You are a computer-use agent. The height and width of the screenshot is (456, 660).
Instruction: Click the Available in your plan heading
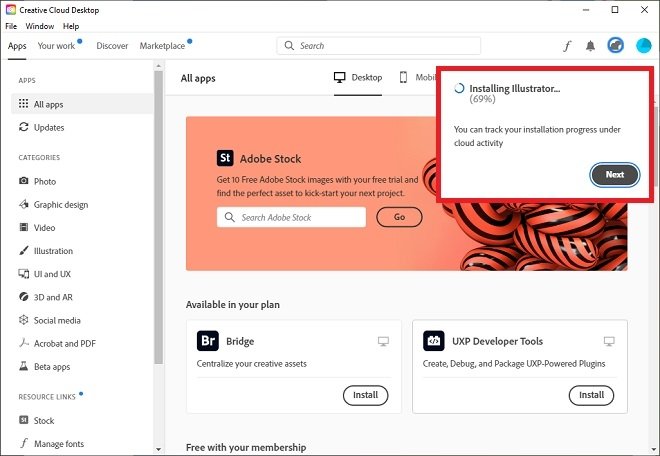(x=233, y=304)
